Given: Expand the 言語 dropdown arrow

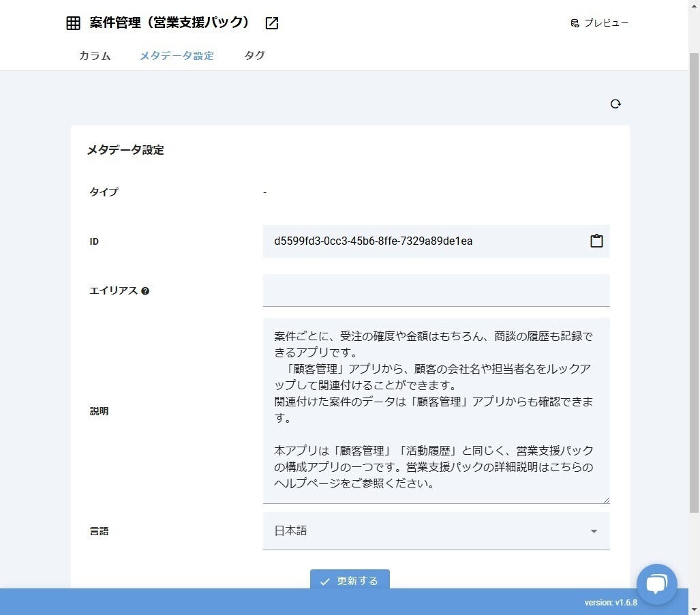Looking at the screenshot, I should (594, 531).
